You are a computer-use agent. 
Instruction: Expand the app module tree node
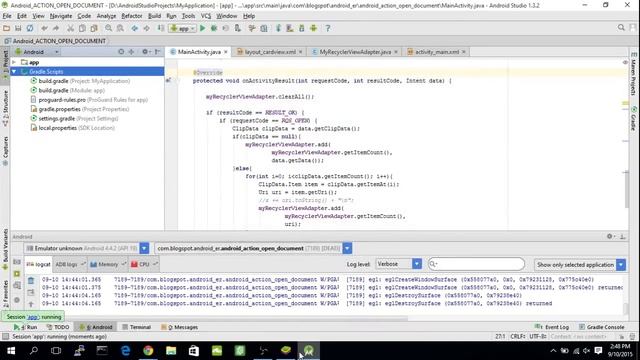pyautogui.click(x=14, y=62)
